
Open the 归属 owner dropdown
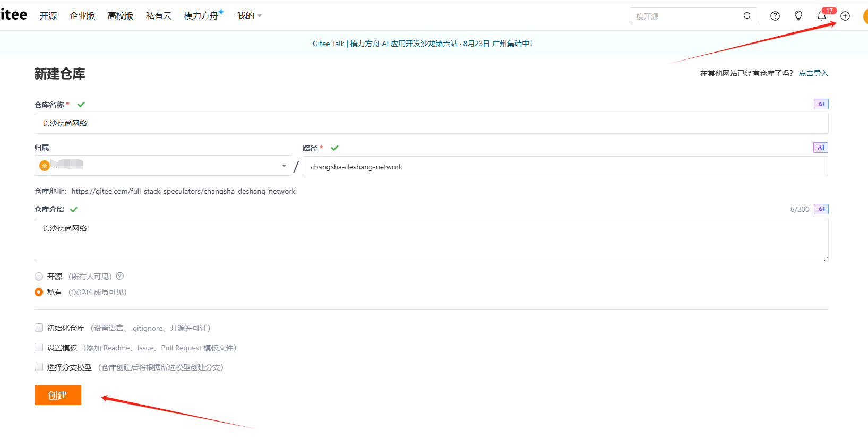[x=162, y=166]
